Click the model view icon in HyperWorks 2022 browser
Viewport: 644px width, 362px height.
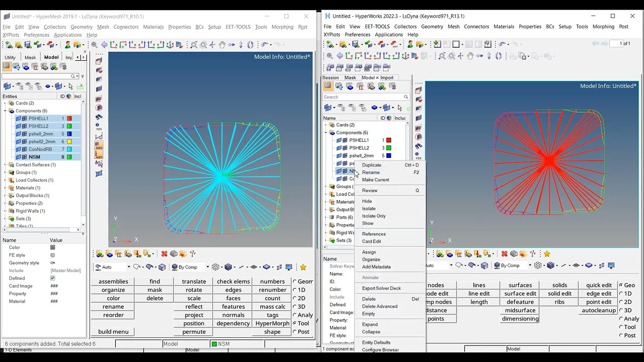click(x=328, y=86)
